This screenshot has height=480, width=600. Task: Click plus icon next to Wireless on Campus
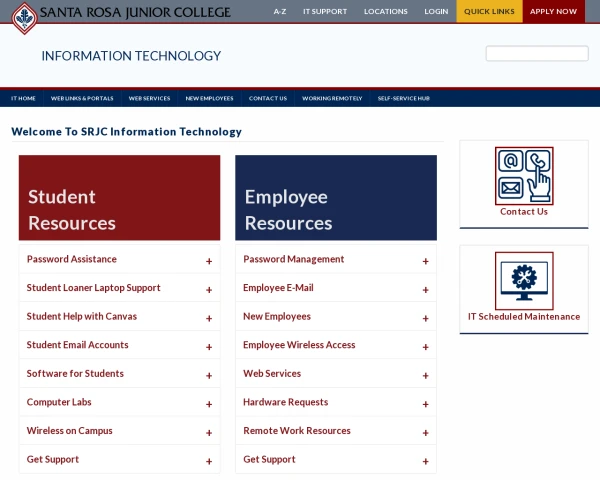pos(209,433)
